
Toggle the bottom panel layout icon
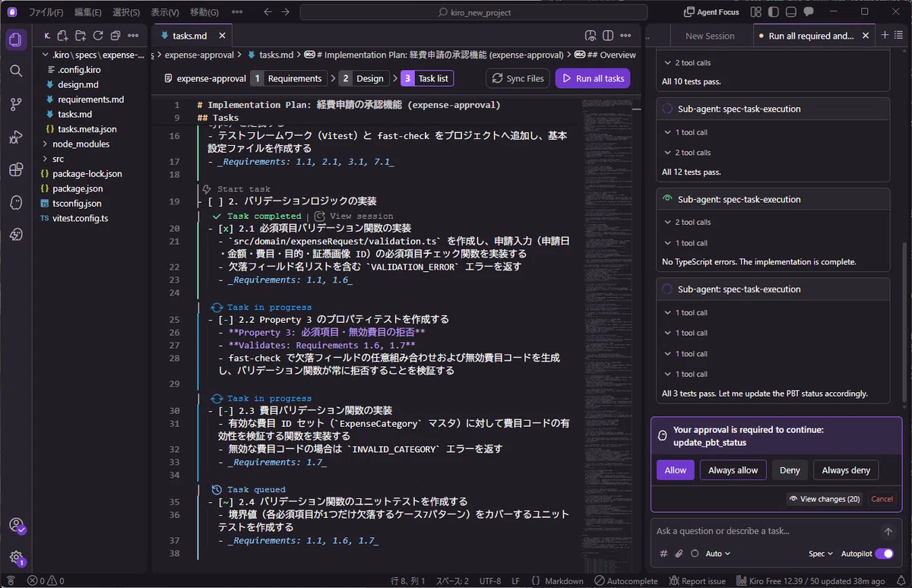pyautogui.click(x=791, y=12)
